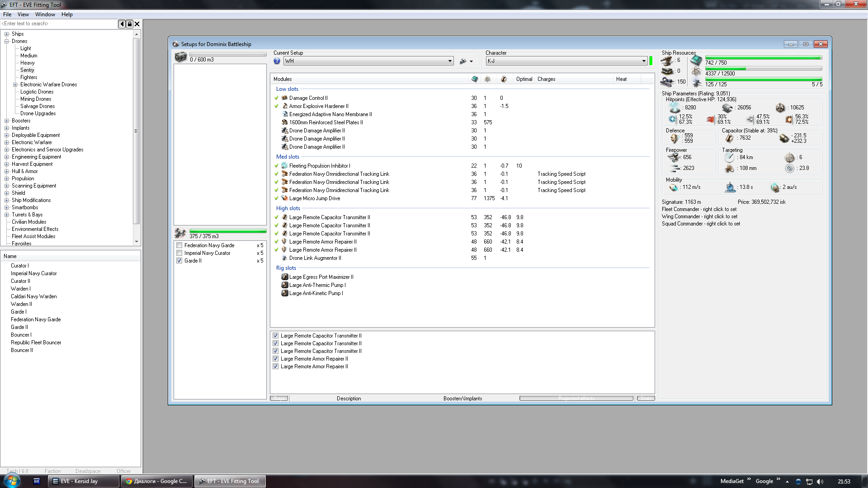
Task: Click the capacitor capacity icon
Action: (729, 138)
